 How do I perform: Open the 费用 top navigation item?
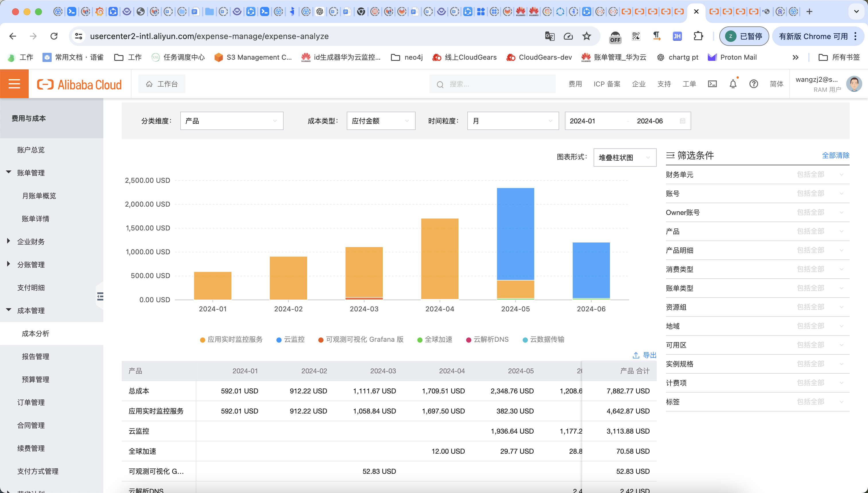pos(575,84)
